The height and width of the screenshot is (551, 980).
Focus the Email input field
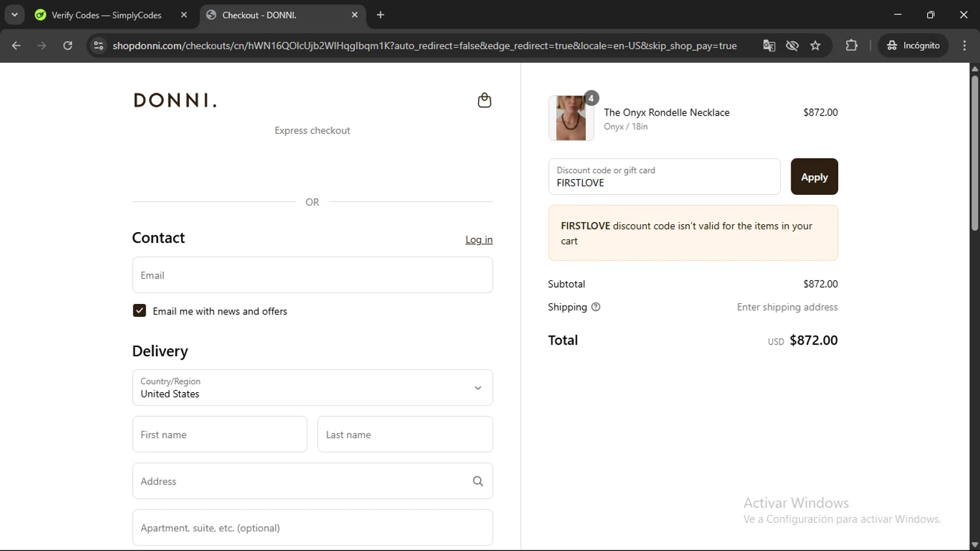point(312,275)
